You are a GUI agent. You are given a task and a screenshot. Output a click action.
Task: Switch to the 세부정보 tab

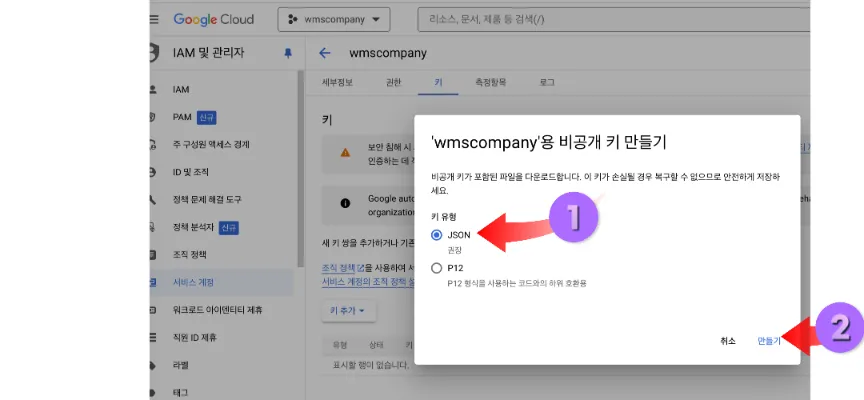[337, 83]
